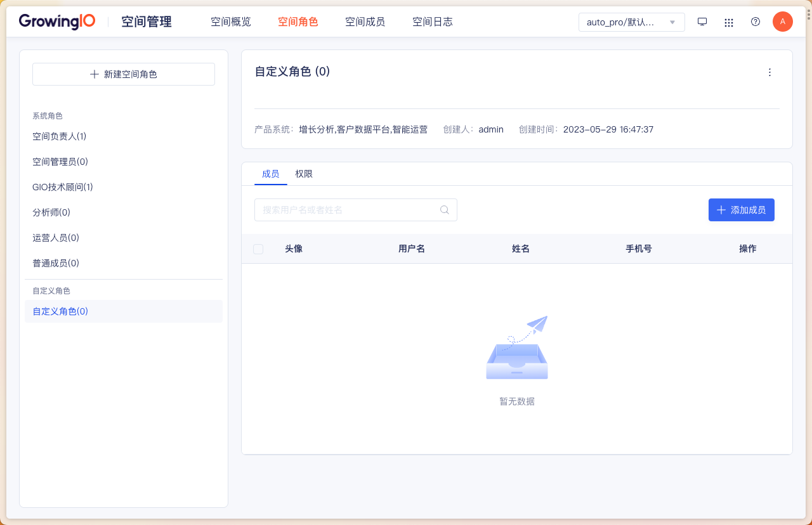Click the help question mark icon
Viewport: 812px width, 525px height.
[756, 22]
